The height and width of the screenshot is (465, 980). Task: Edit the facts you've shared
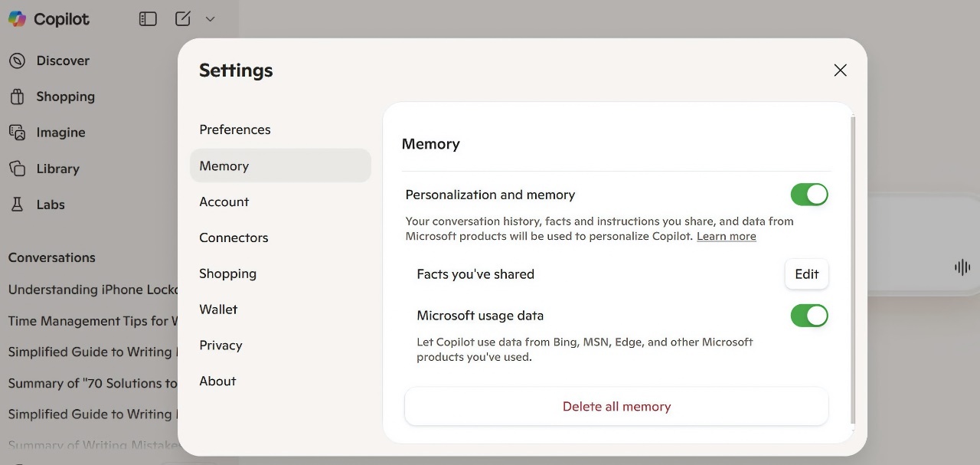click(x=806, y=273)
